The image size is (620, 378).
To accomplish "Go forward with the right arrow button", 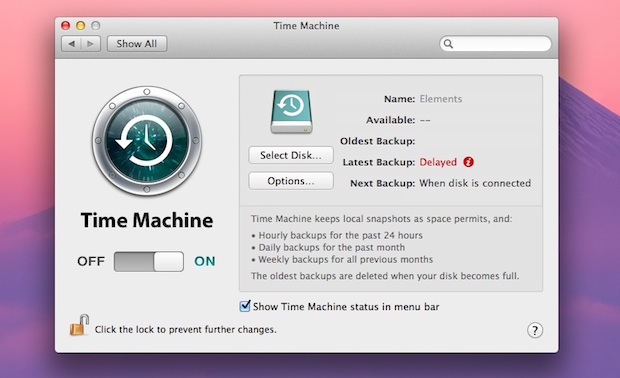I will point(91,43).
